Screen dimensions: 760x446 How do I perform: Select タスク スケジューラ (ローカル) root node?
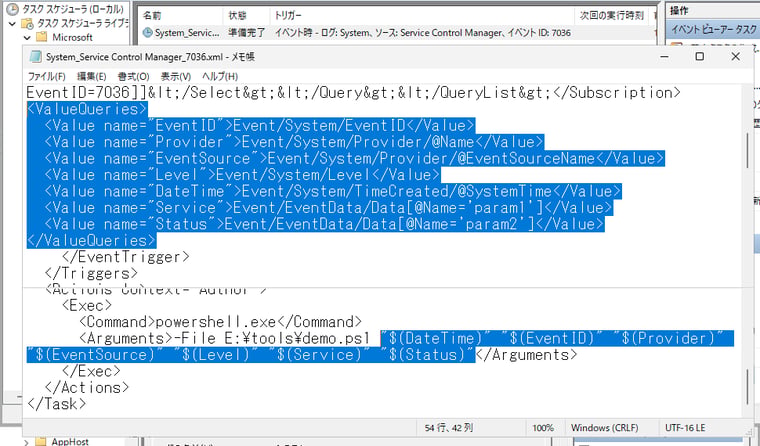tap(72, 9)
